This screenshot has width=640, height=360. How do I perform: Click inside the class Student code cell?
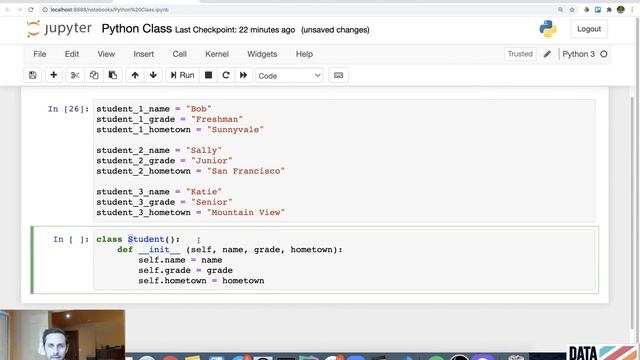click(344, 260)
